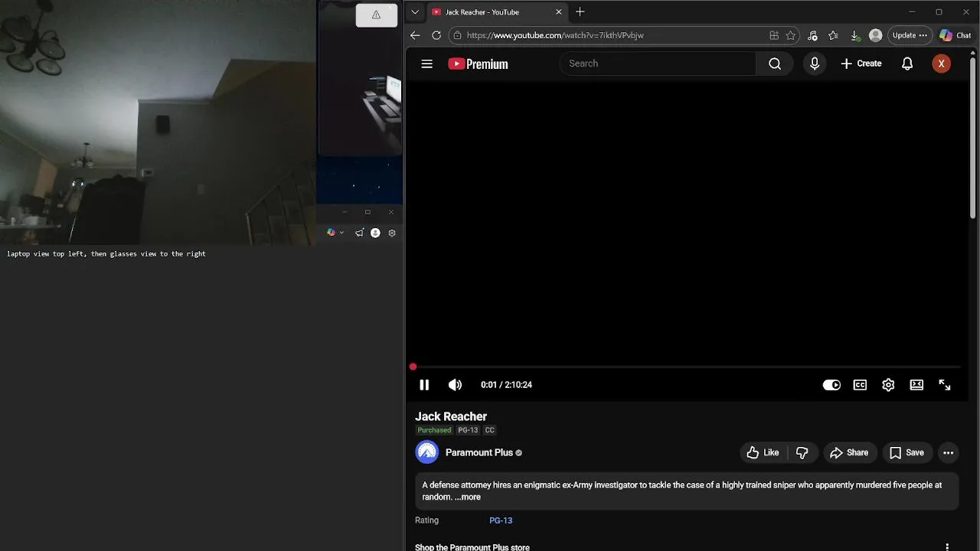The width and height of the screenshot is (980, 551).
Task: Focus the YouTube Search field
Action: pos(658,64)
